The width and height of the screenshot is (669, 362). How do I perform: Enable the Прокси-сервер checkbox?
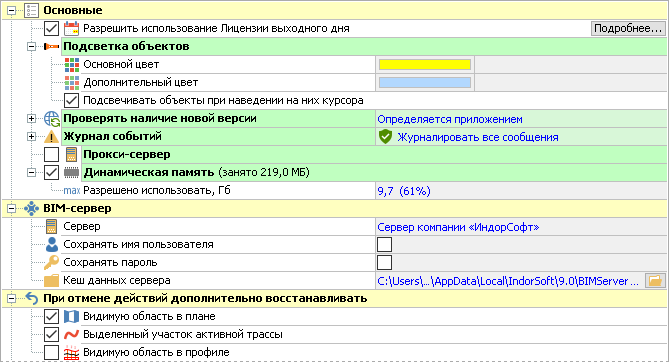(52, 155)
